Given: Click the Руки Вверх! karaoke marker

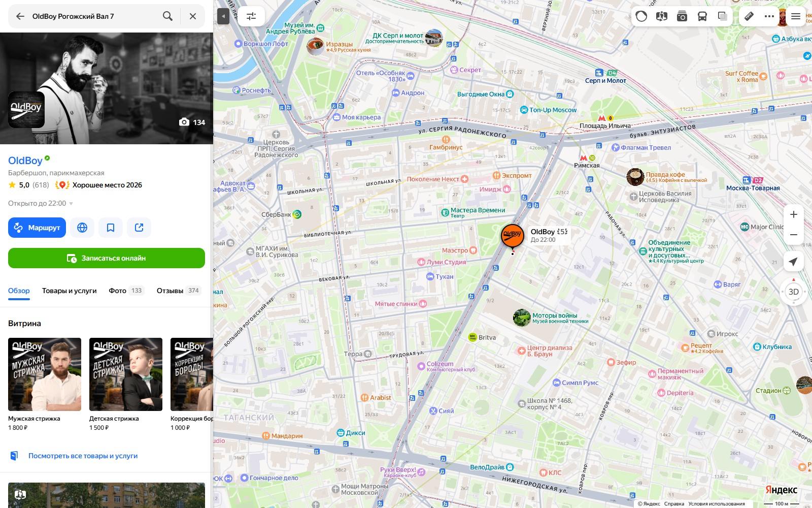Looking at the screenshot, I should pos(422,472).
